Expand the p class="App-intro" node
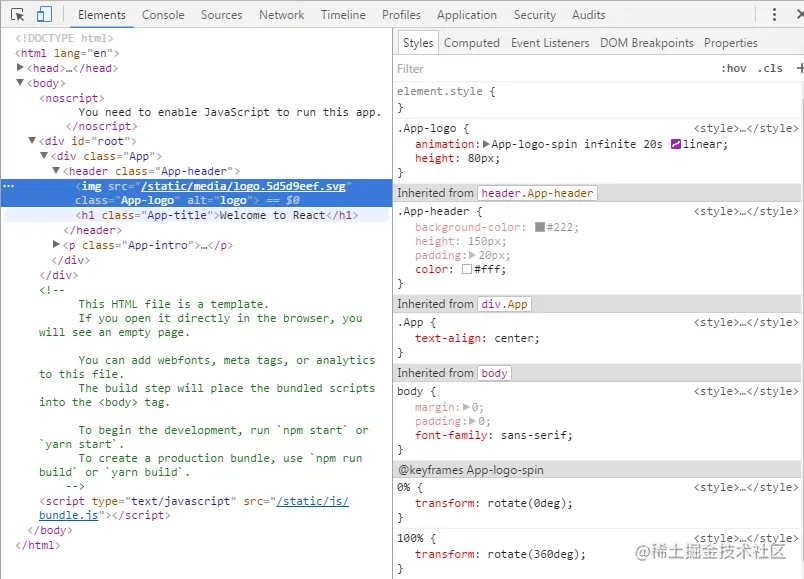 click(56, 245)
